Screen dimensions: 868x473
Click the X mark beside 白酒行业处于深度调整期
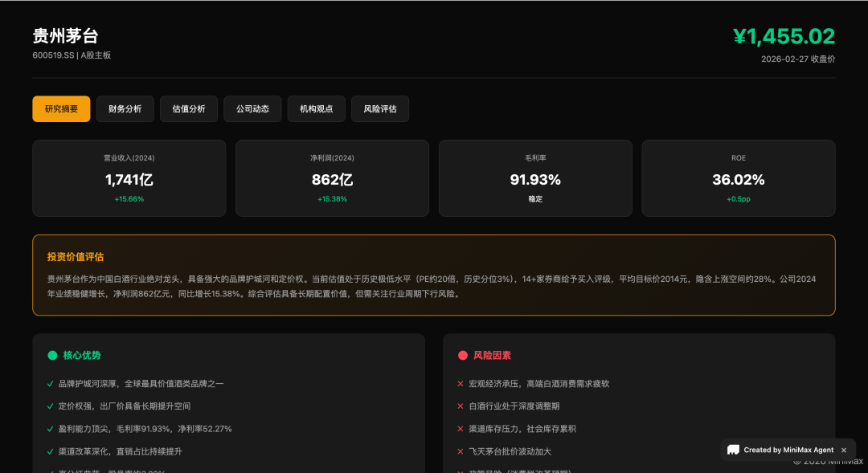[x=460, y=406]
